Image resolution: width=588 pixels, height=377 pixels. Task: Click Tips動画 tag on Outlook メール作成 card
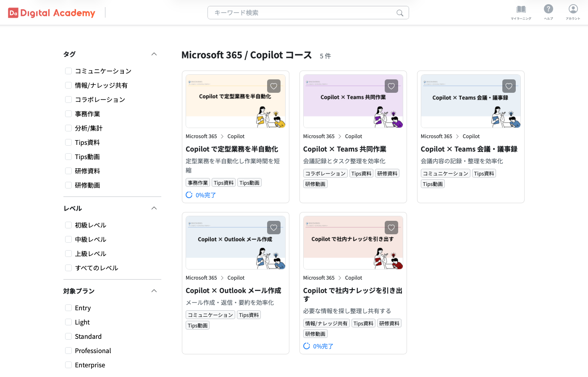[x=198, y=325]
